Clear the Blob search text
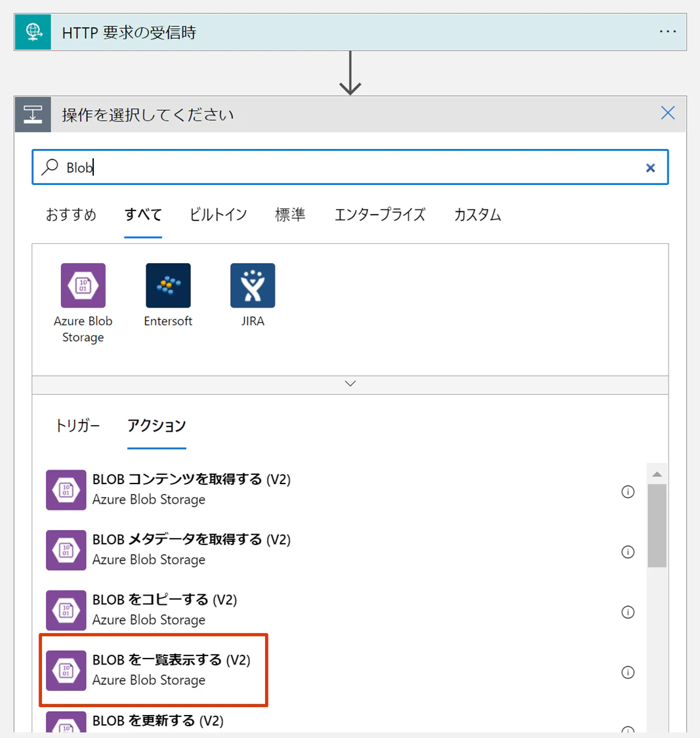The image size is (700, 738). pos(651,167)
